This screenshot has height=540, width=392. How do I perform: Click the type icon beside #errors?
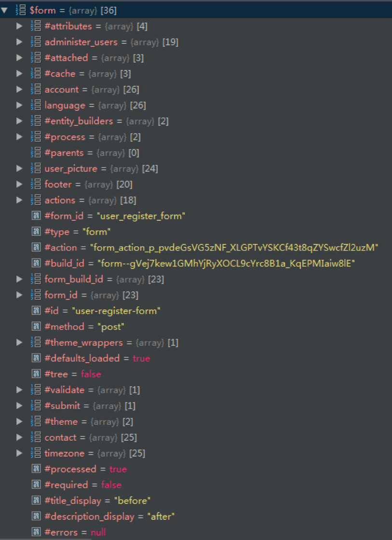coord(36,532)
